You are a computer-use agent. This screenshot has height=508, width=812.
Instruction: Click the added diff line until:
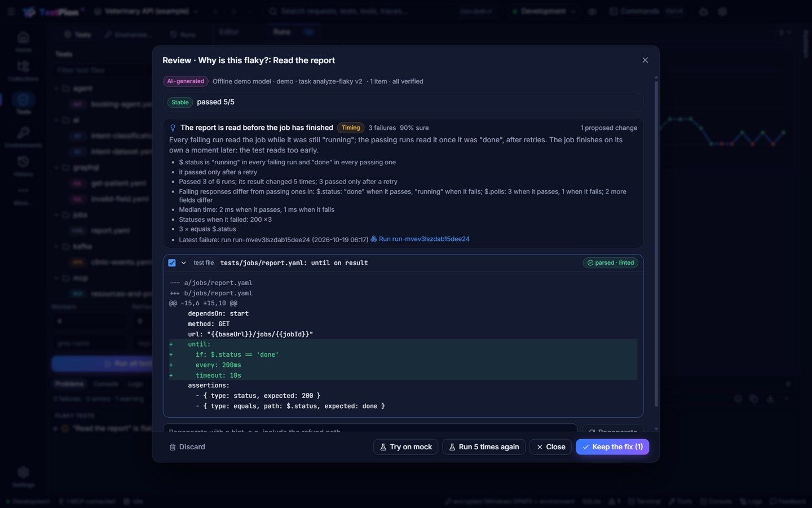point(403,345)
